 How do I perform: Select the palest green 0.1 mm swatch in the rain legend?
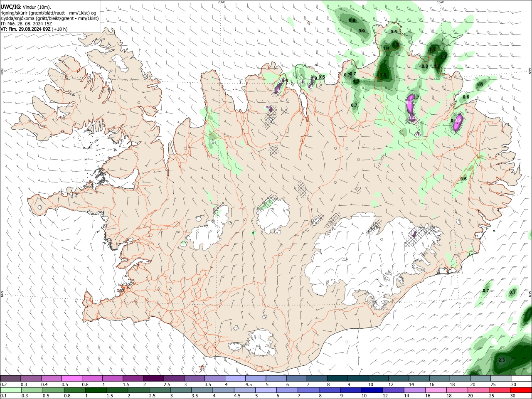pyautogui.click(x=11, y=390)
